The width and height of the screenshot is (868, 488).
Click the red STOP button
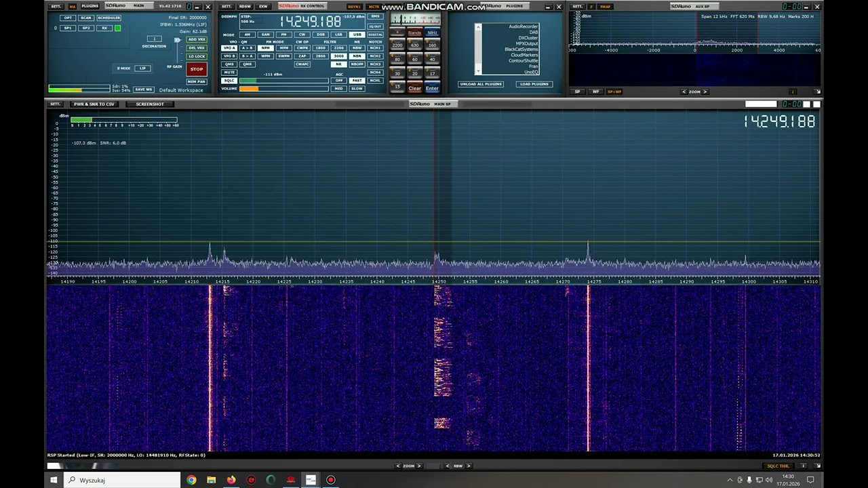coord(197,69)
